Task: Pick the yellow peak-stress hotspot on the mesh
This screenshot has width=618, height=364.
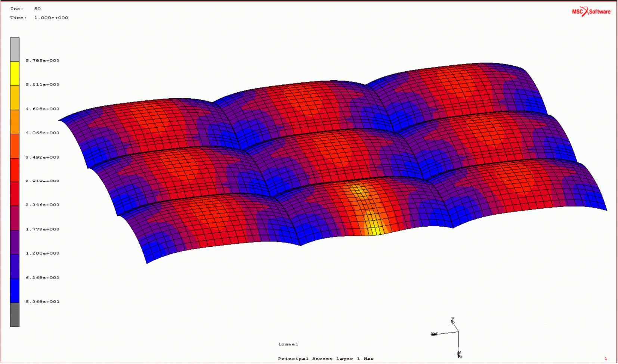Action: 372,226
